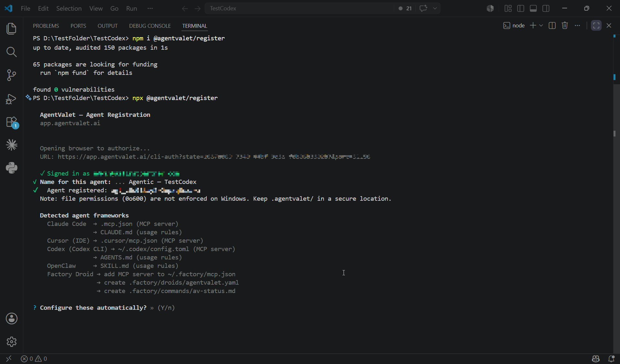The height and width of the screenshot is (364, 620).
Task: Open the Copilot icon in title bar
Action: click(490, 8)
